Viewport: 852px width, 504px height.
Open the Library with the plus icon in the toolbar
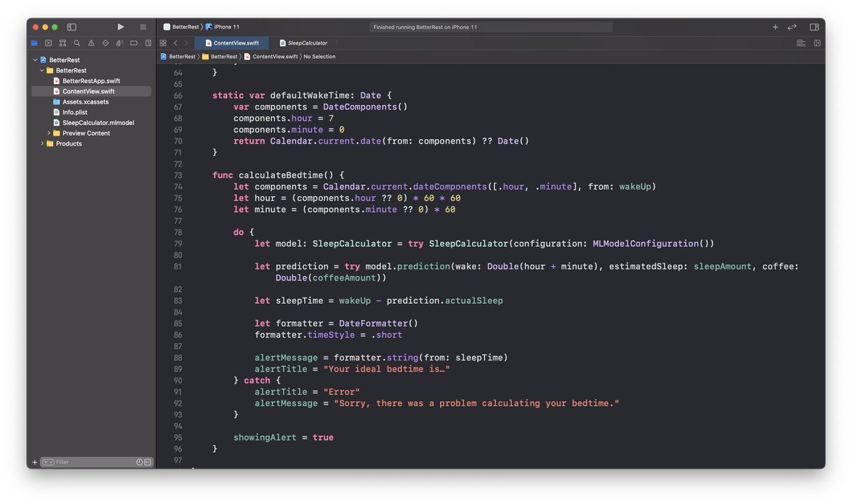[775, 27]
